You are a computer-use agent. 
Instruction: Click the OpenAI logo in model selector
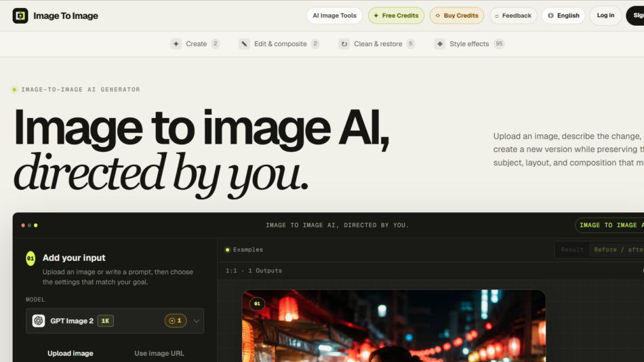pyautogui.click(x=39, y=321)
